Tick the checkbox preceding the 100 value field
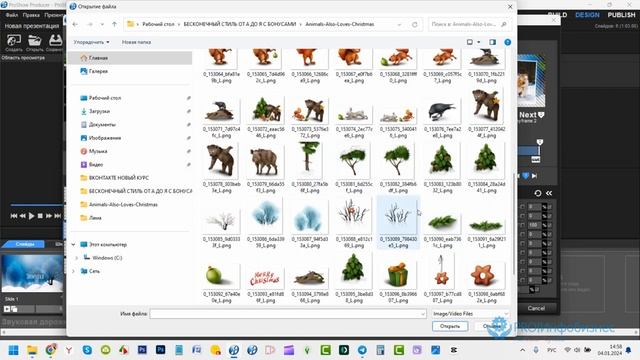The image size is (640, 360). tap(522, 225)
